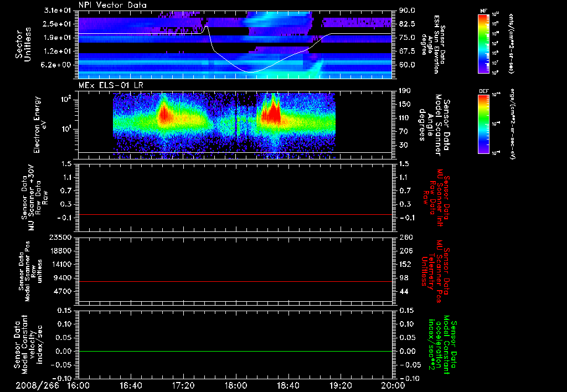Viewport: 567px width, 392px height.
Task: Click the 'DEF' label above the color bar
Action: tap(483, 91)
